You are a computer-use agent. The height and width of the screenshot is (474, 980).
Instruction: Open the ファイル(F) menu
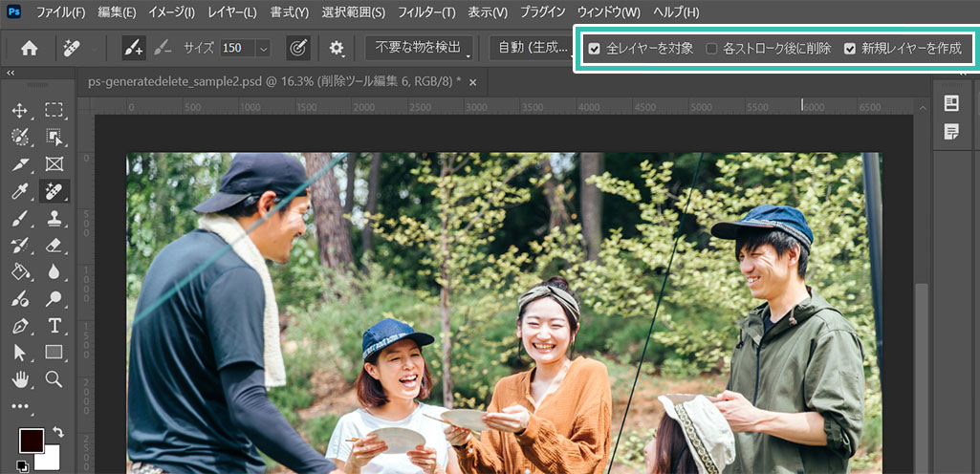60,11
